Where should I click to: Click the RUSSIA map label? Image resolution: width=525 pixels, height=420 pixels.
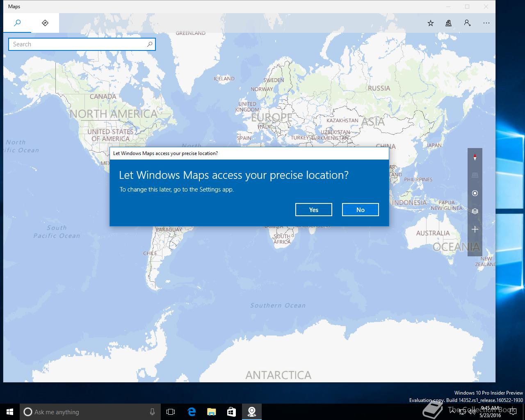(x=379, y=88)
